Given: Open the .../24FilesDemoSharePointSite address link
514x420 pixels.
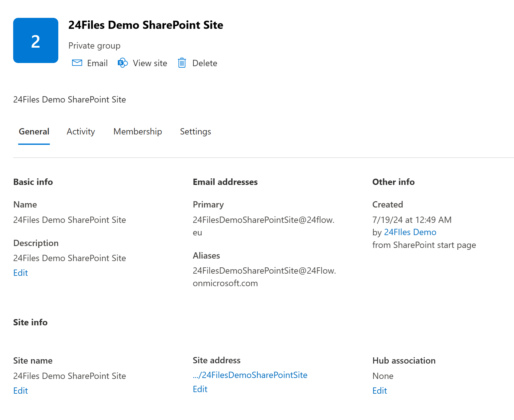Looking at the screenshot, I should click(250, 375).
